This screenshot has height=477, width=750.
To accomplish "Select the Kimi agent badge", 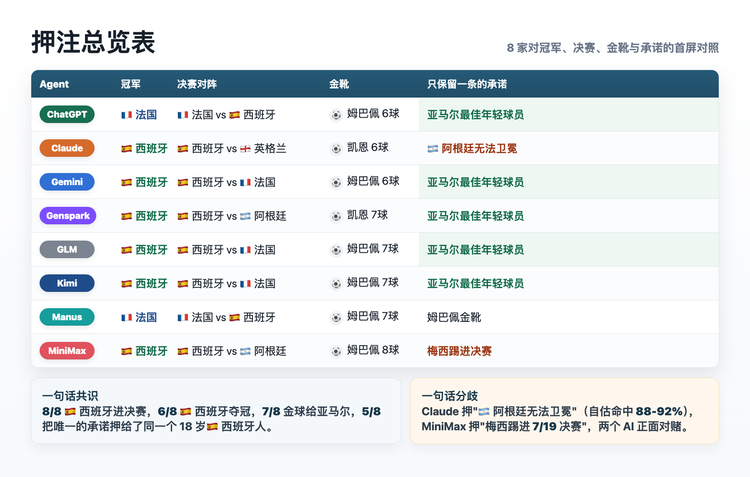I will click(x=67, y=283).
